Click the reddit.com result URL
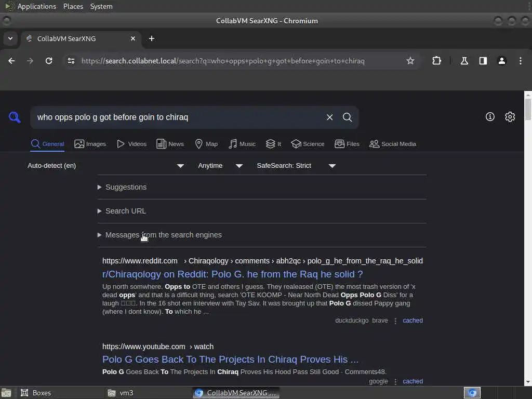The height and width of the screenshot is (399, 532). (x=262, y=261)
